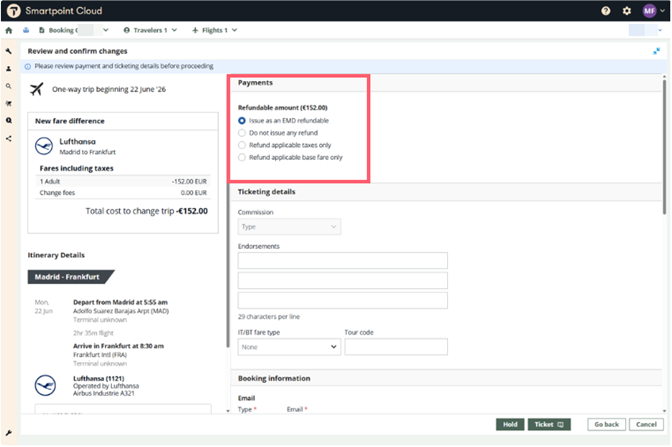
Task: Collapse the panel using the minimize arrows icon
Action: tap(657, 50)
